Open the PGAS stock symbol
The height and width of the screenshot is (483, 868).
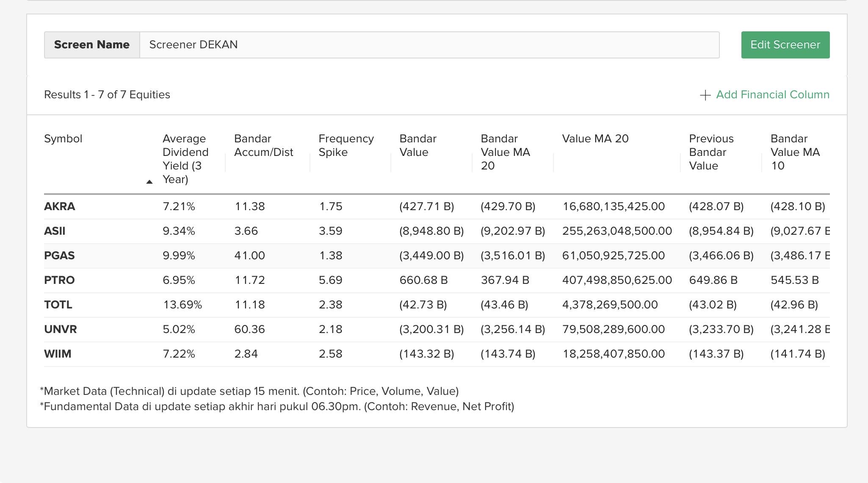[x=59, y=256]
